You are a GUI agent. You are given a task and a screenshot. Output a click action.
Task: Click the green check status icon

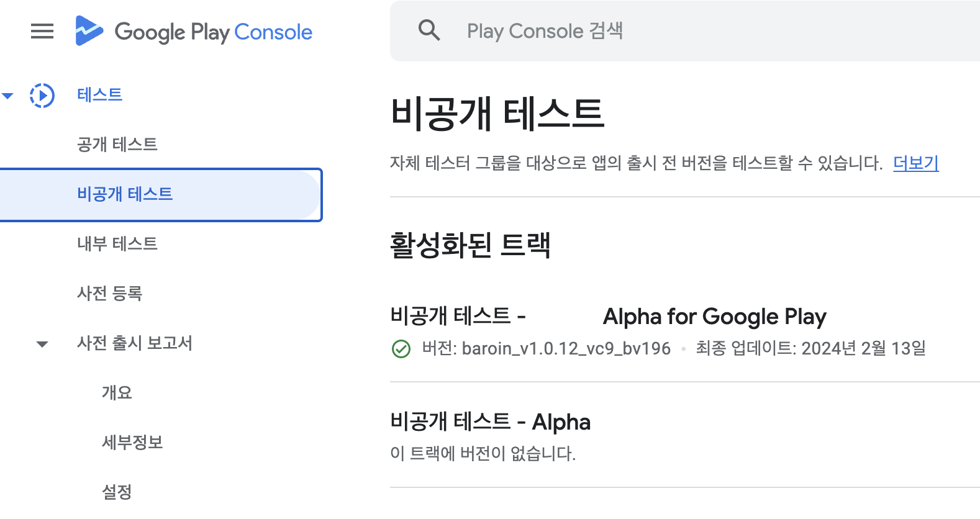(401, 349)
